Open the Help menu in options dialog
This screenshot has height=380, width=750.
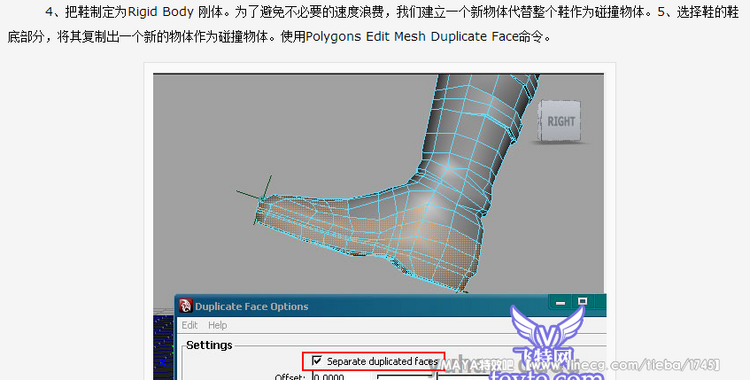point(218,325)
